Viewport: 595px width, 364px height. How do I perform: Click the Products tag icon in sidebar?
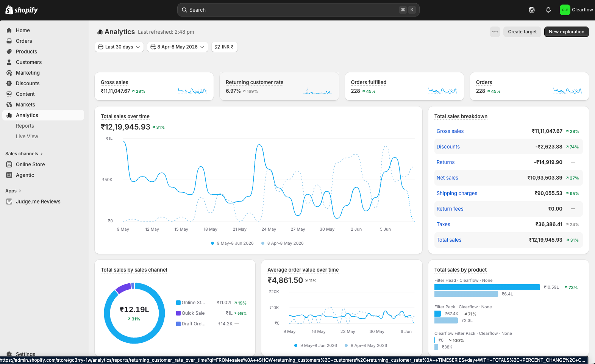[x=9, y=52]
